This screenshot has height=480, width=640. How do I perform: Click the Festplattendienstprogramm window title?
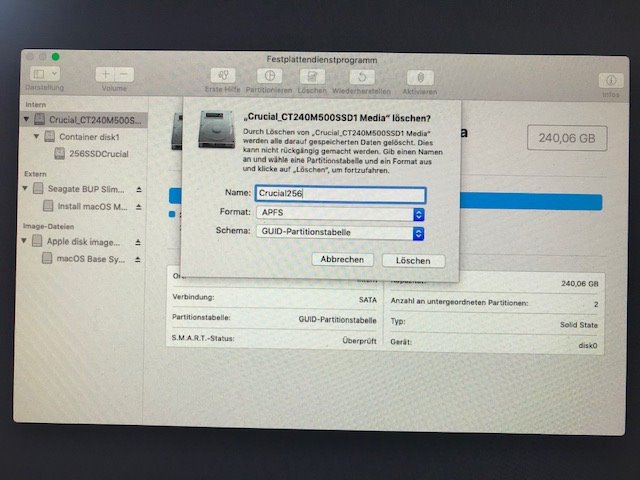click(x=322, y=60)
